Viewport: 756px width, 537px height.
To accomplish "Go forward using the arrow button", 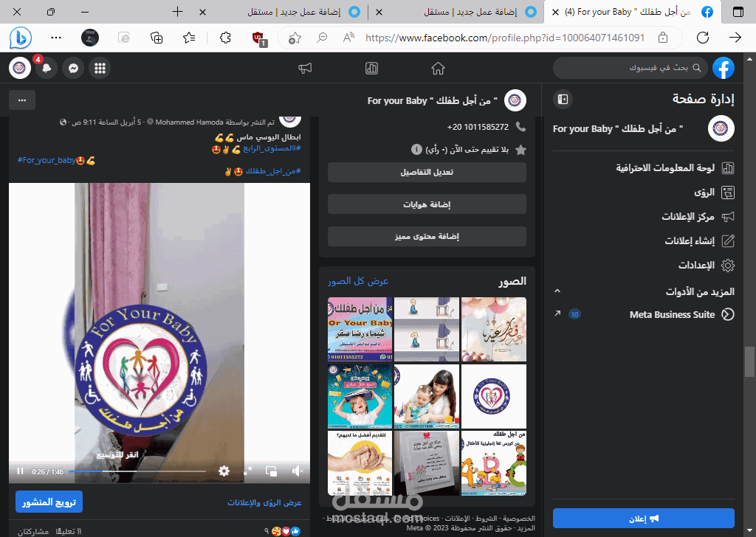I will tap(735, 38).
